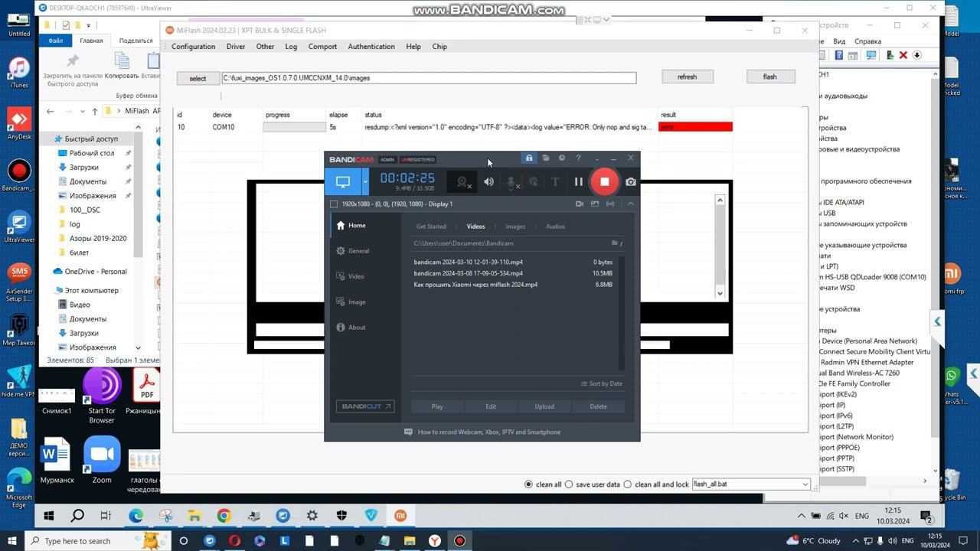Toggle speaker sound icon in Bandicam

[488, 181]
